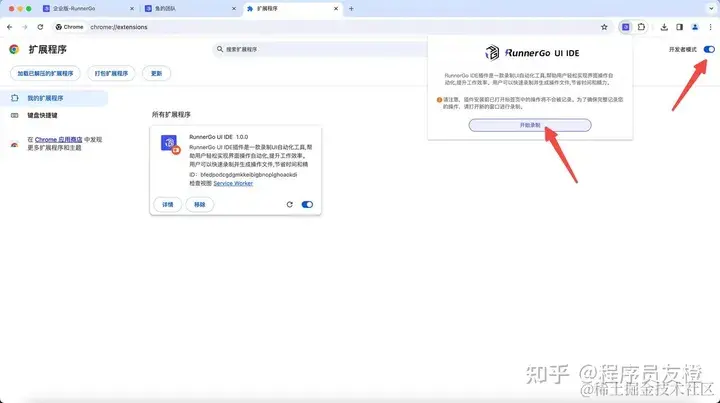Select the 扩展程序 browser tab
The image size is (720, 403).
(292, 8)
